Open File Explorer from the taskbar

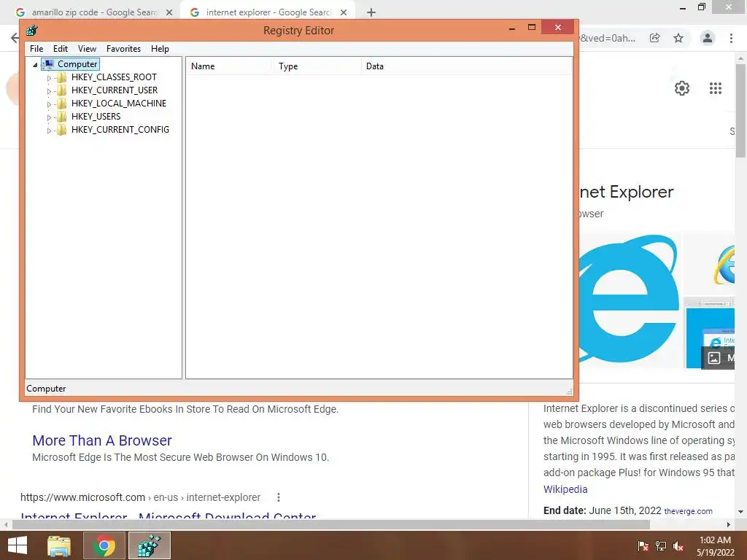[59, 545]
